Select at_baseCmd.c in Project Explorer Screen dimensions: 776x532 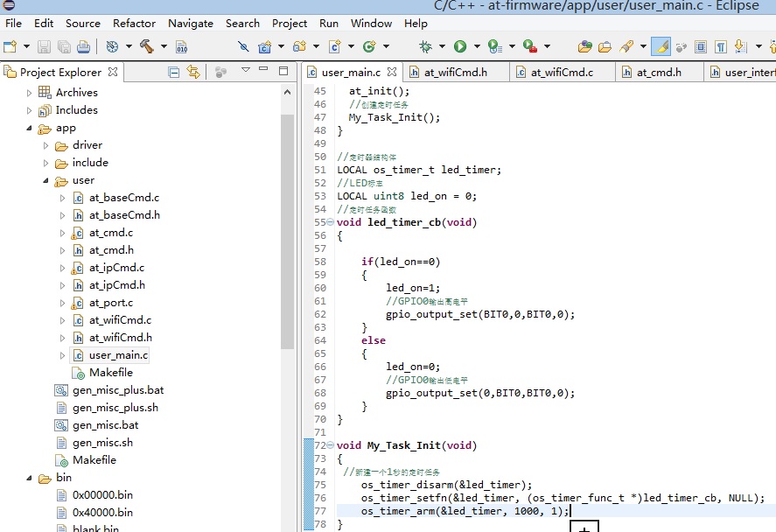(124, 198)
